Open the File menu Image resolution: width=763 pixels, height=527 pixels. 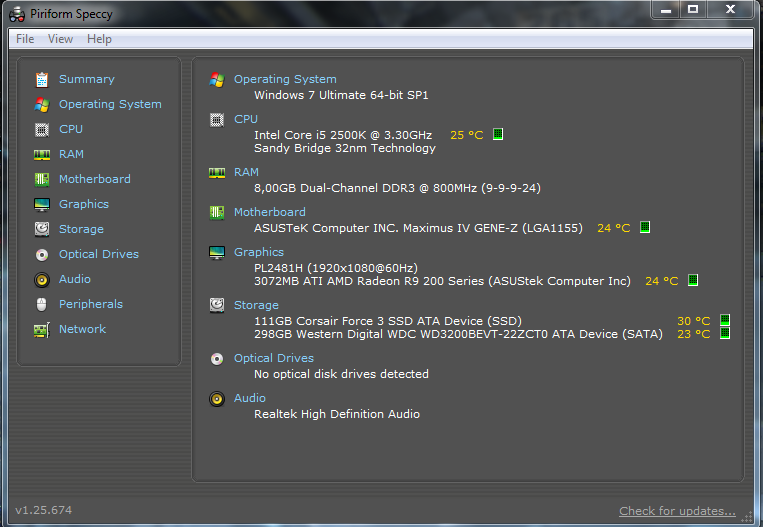pos(25,39)
